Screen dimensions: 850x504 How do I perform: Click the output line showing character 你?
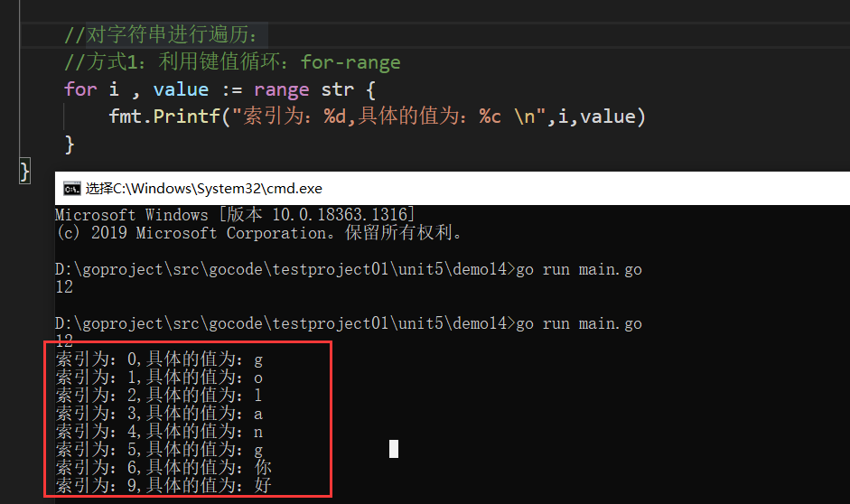coord(163,467)
